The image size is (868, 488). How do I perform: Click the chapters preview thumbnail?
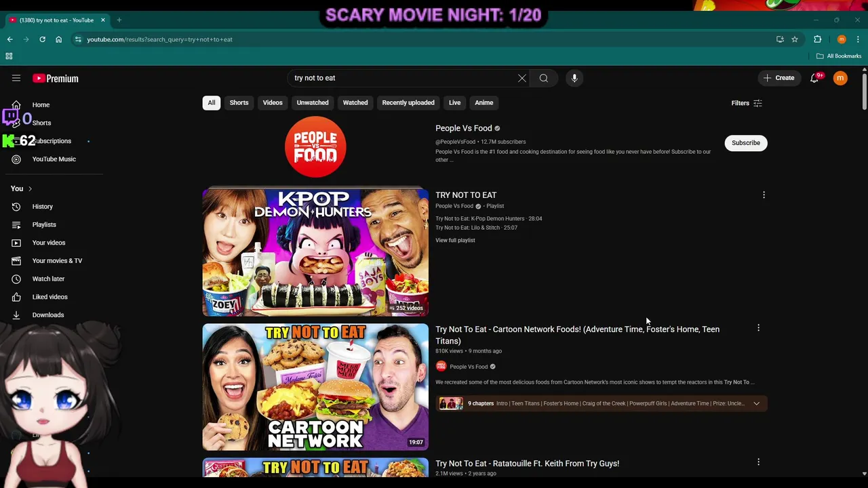(451, 403)
